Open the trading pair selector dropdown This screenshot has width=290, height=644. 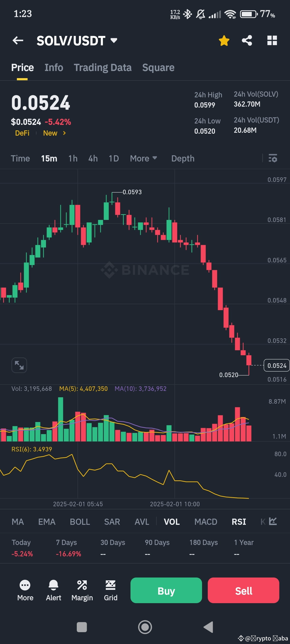click(113, 41)
